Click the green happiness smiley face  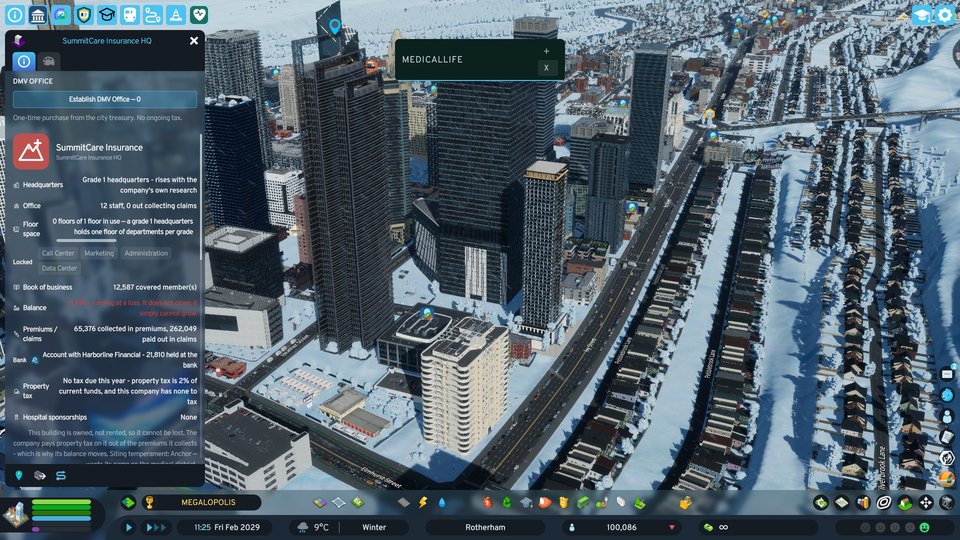point(924,527)
